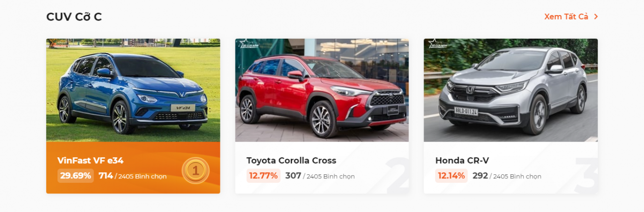Select the silver Honda CR-V photo

click(x=511, y=90)
